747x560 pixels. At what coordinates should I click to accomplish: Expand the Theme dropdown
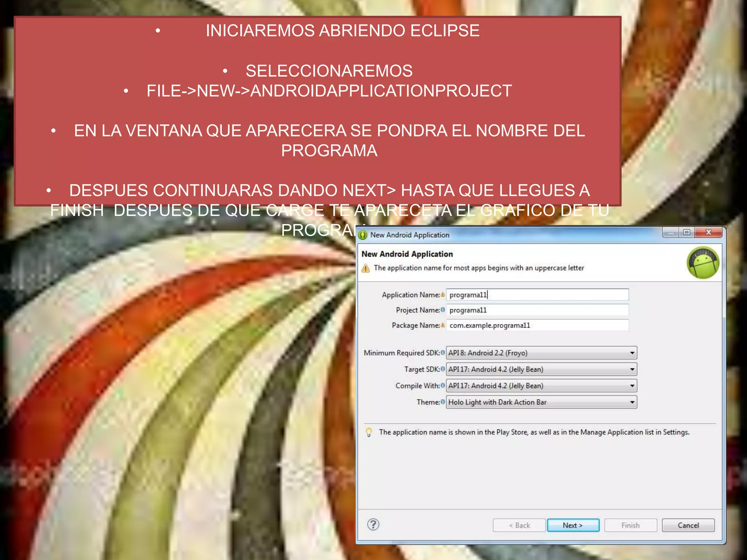[x=632, y=402]
